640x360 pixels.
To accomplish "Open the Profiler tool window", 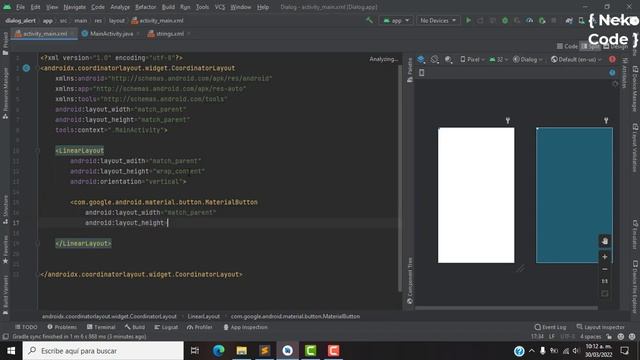I will [x=200, y=327].
